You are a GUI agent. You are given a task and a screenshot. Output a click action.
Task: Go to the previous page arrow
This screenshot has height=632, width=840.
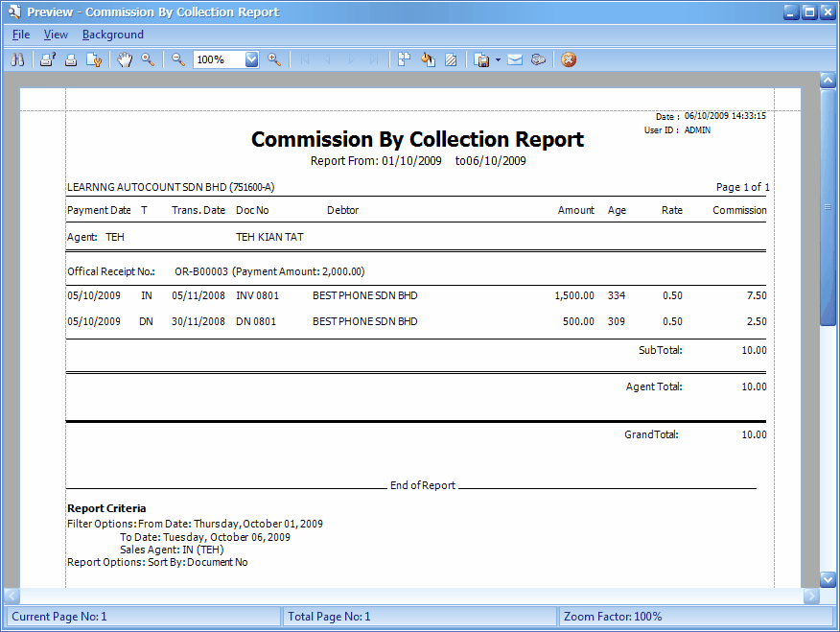point(328,59)
